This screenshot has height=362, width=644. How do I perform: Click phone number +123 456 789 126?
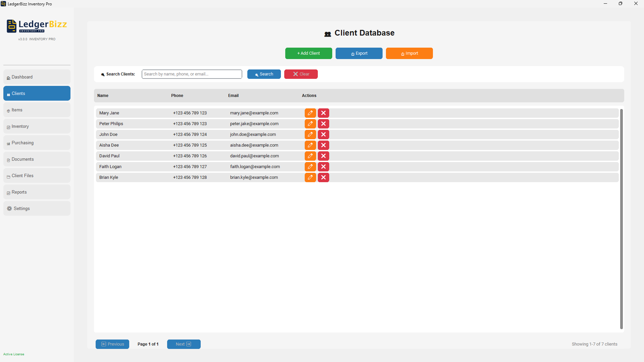190,156
